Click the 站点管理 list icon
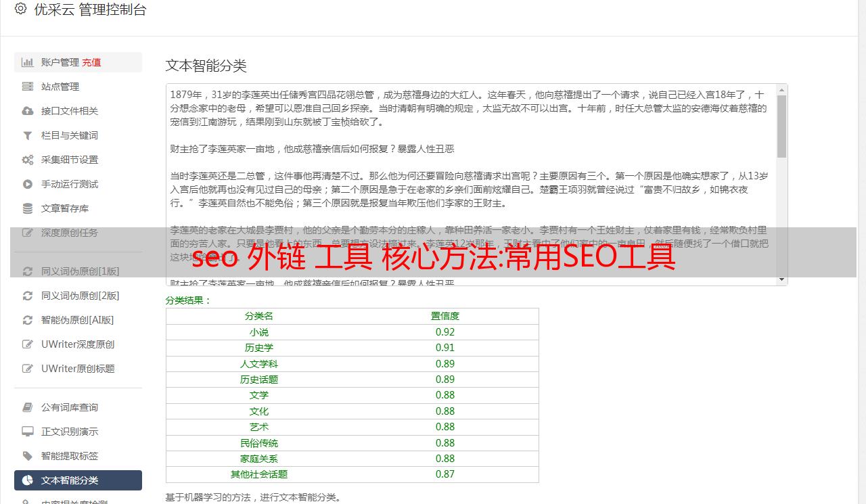Screen dimensions: 866x504 26,86
